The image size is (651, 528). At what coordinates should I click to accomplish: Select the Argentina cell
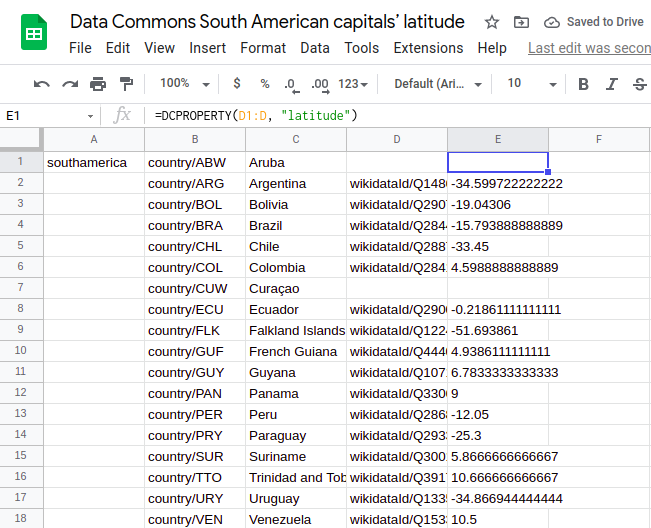pyautogui.click(x=296, y=183)
